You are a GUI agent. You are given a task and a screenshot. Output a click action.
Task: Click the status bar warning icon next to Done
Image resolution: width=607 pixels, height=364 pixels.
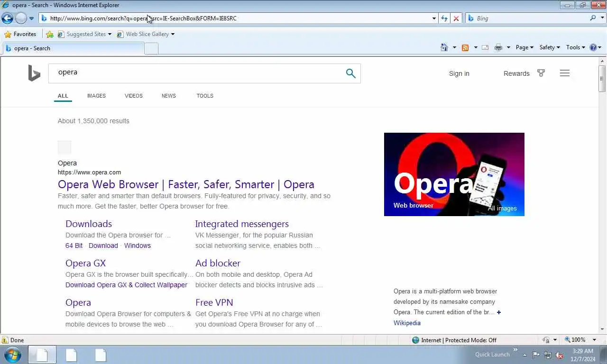5,340
